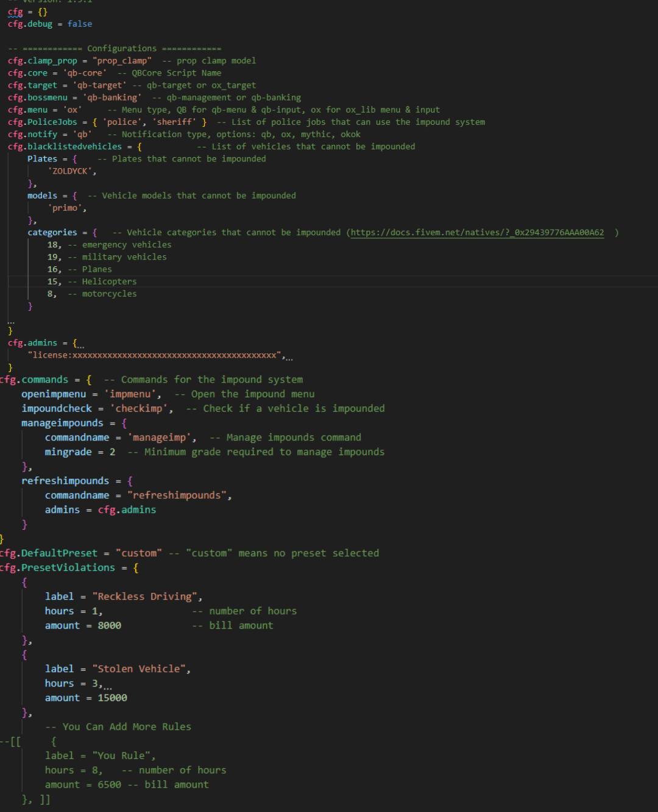This screenshot has height=812, width=658.
Task: Click category 16 Planes line
Action: click(x=79, y=269)
